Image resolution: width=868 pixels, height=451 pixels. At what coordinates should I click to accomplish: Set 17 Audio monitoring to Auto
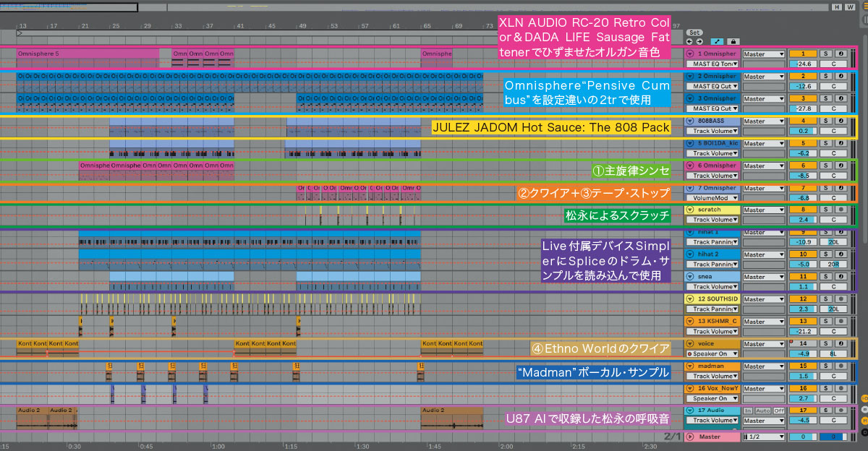[x=763, y=411]
